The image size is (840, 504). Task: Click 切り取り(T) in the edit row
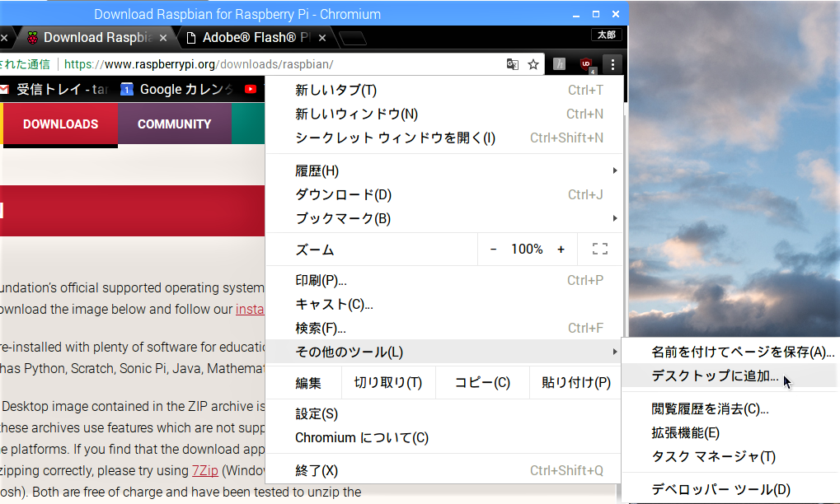pos(388,383)
